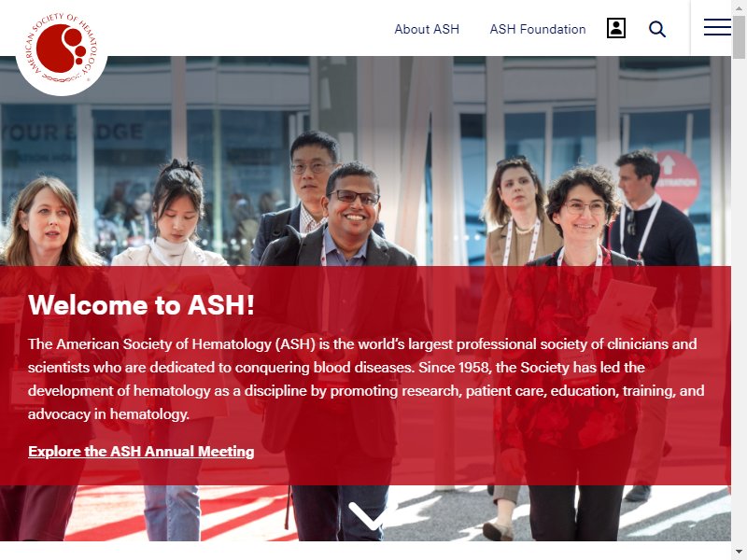747x560 pixels.
Task: Click the scrollbar down arrow
Action: pos(739,553)
